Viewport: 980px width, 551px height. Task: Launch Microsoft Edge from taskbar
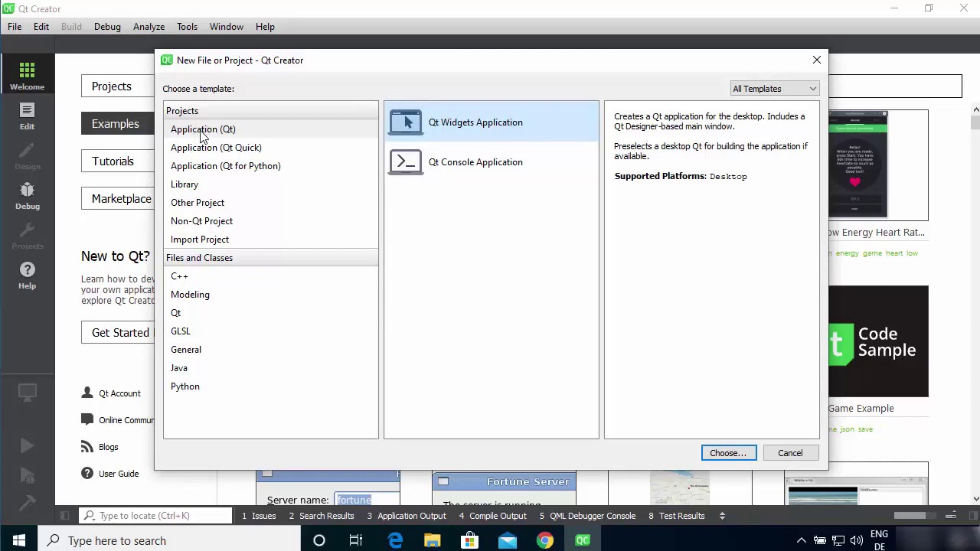(x=395, y=541)
